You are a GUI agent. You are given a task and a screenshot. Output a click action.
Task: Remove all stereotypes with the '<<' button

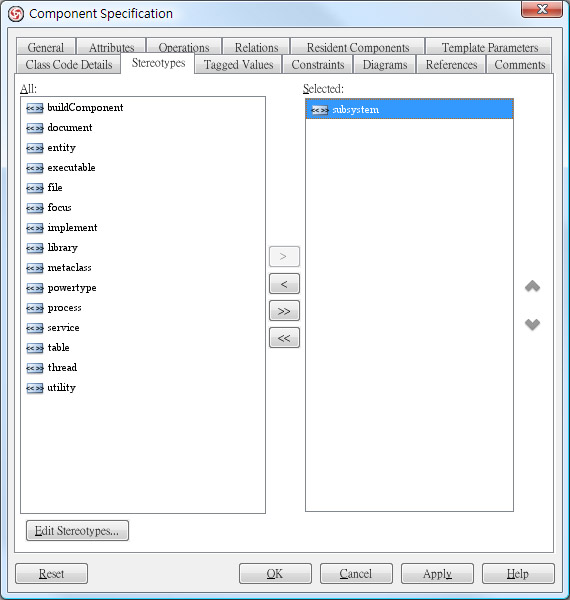(284, 338)
